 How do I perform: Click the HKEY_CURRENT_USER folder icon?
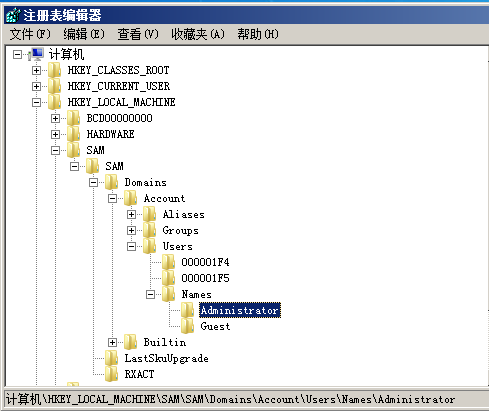[x=55, y=86]
